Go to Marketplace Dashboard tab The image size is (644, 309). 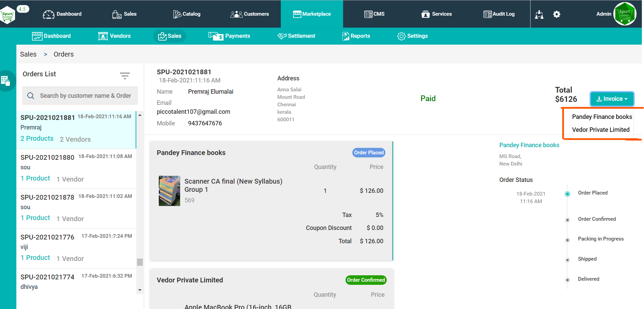(x=51, y=36)
